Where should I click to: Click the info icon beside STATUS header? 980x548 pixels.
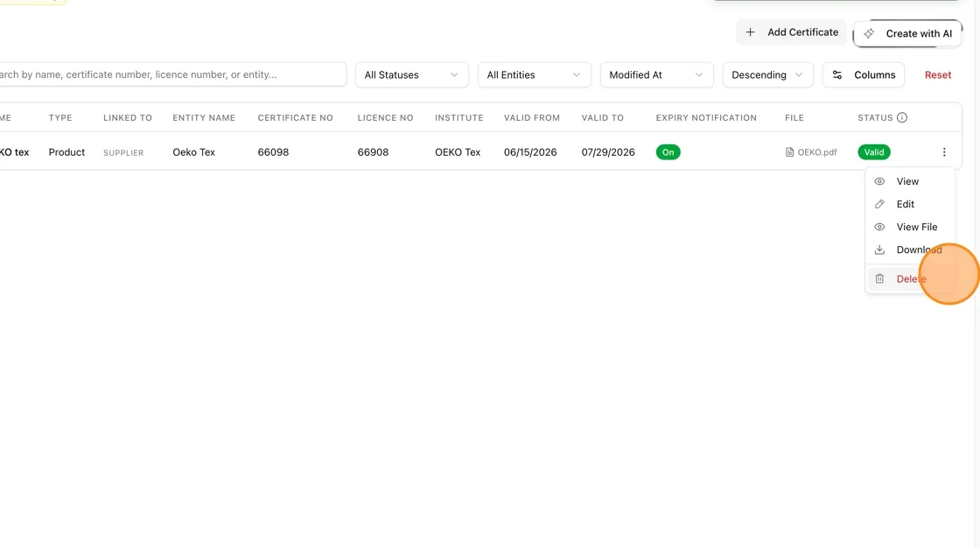click(902, 117)
